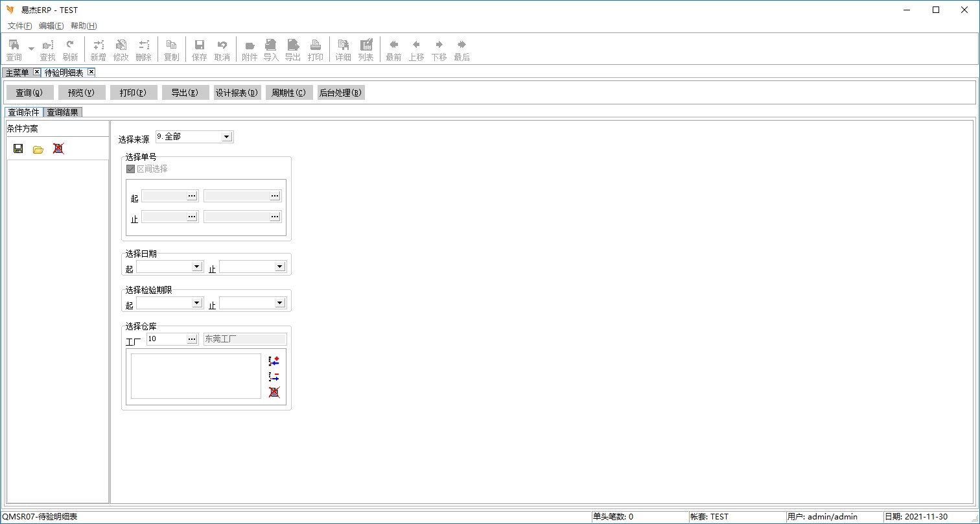Expand the 选择来源 dropdown
The width and height of the screenshot is (980, 524).
click(x=226, y=137)
